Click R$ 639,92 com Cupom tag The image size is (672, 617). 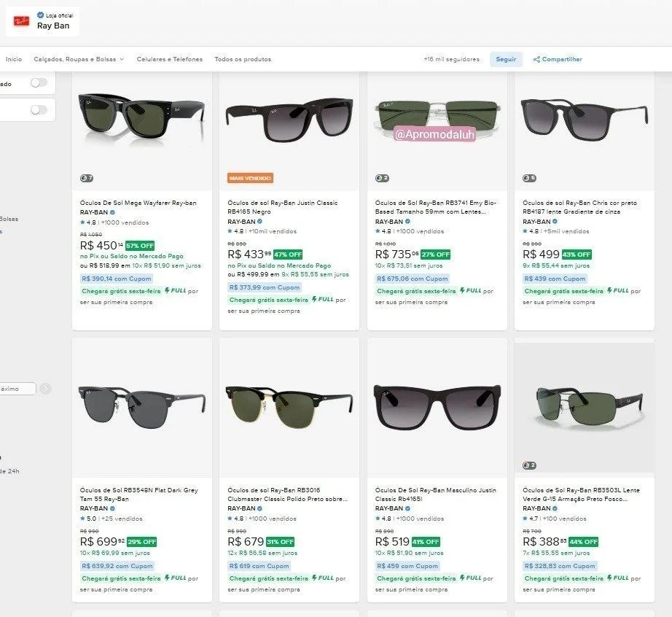(x=117, y=566)
